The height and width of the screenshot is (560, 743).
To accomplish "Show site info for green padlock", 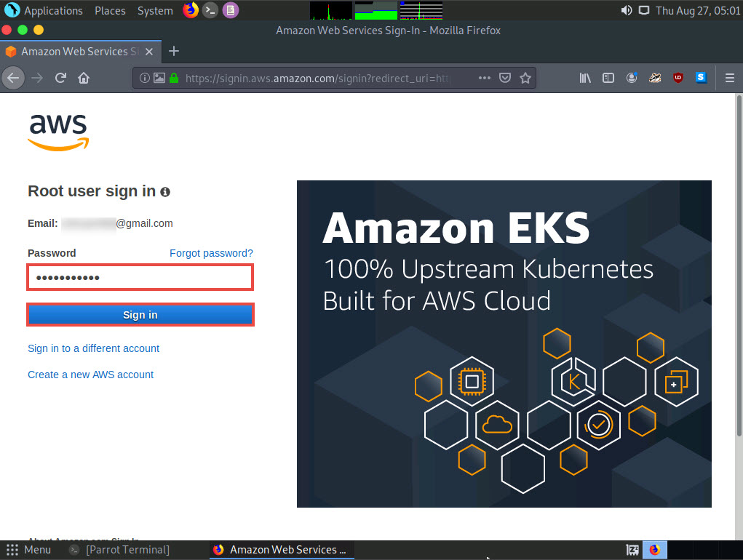I will 174,78.
